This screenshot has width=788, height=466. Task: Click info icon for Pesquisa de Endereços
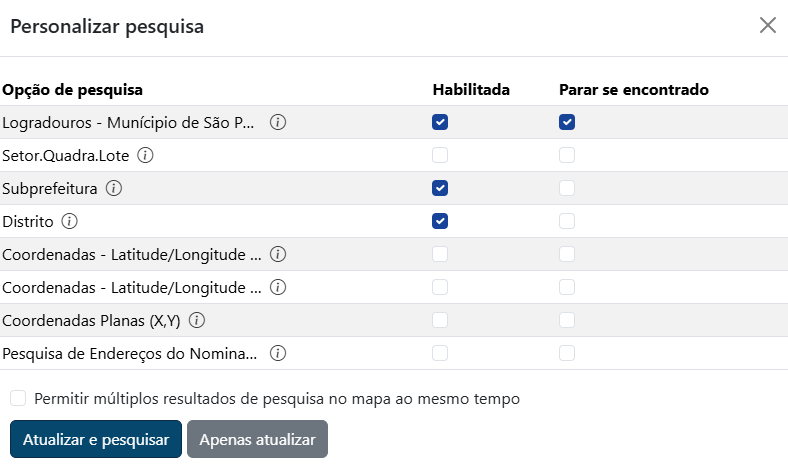278,353
